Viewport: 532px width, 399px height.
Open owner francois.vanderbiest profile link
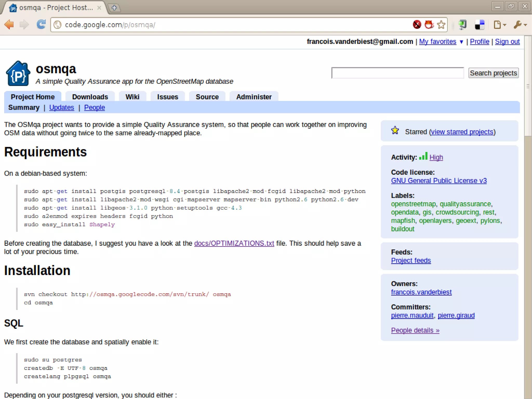421,292
